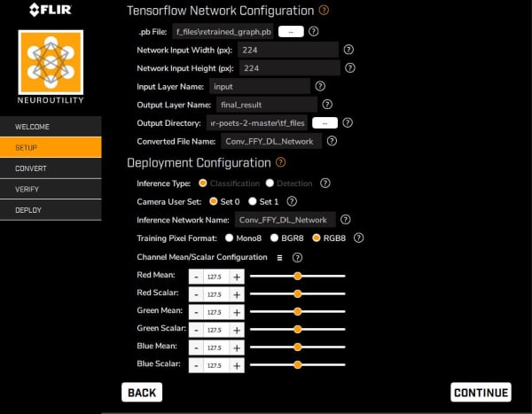Screen dimensions: 532x414
Task: Open the Setup page
Action: (51, 147)
